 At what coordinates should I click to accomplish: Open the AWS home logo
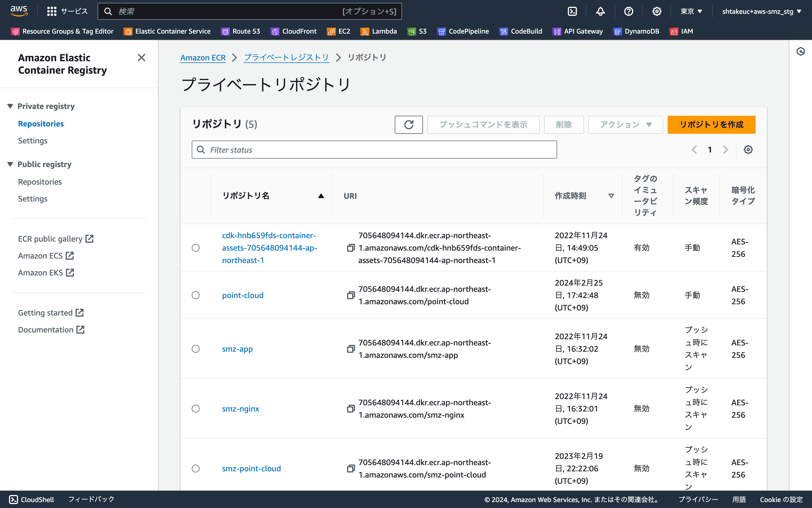(19, 11)
